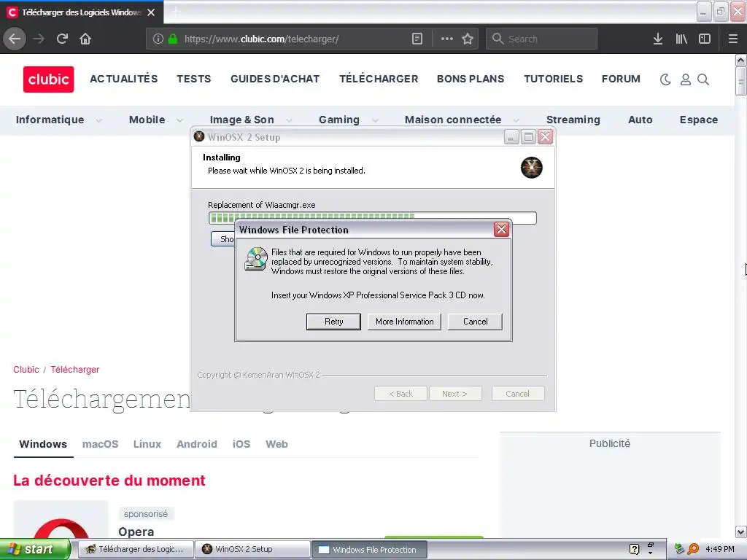Click the page scrollbar up arrow

(x=740, y=60)
